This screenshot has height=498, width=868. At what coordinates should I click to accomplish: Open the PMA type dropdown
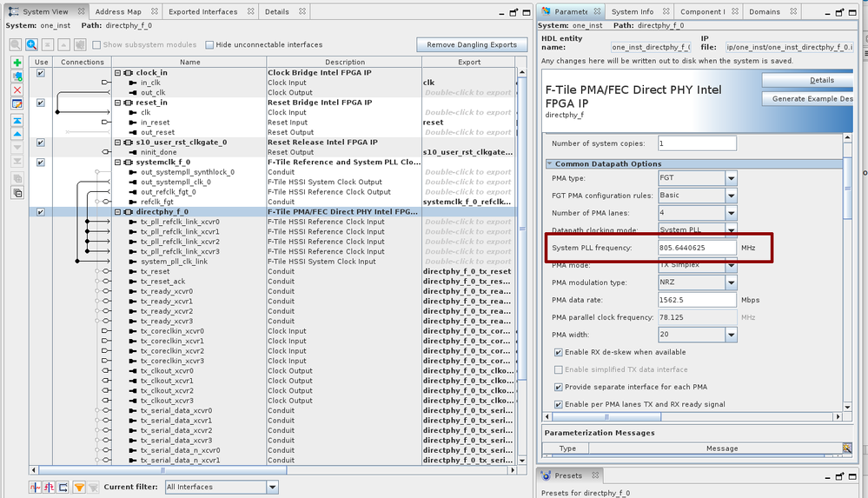(732, 178)
